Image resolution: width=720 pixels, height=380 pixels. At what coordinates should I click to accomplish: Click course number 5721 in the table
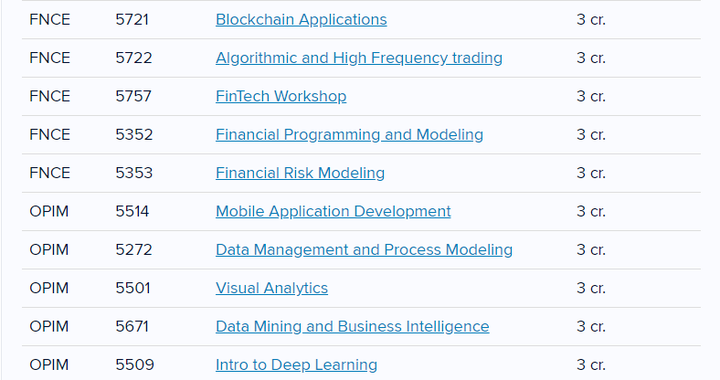tap(132, 20)
